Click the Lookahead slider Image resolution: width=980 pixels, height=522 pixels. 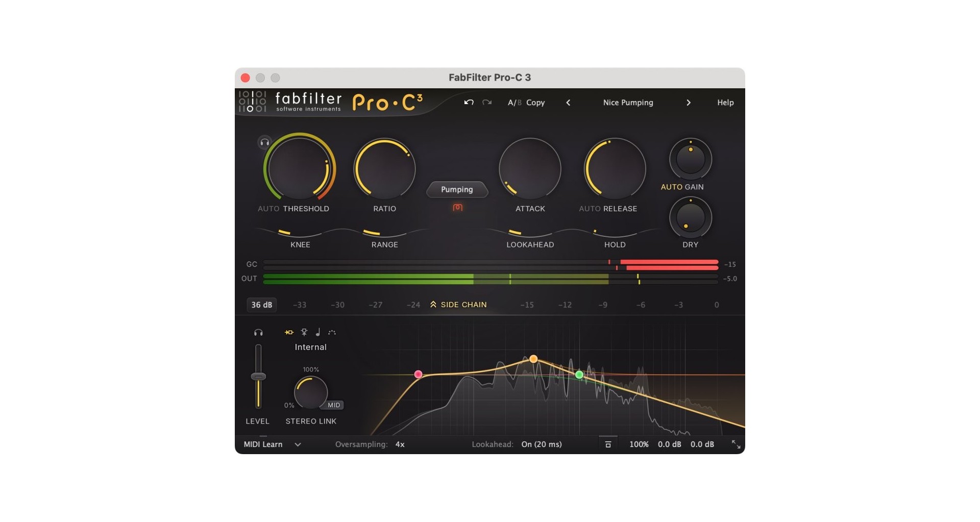[530, 233]
